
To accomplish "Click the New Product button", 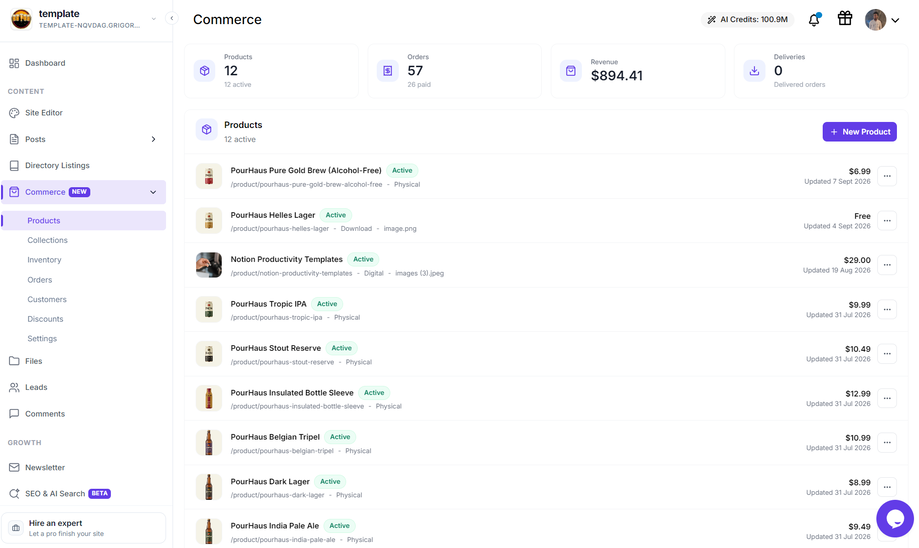I will [x=859, y=132].
